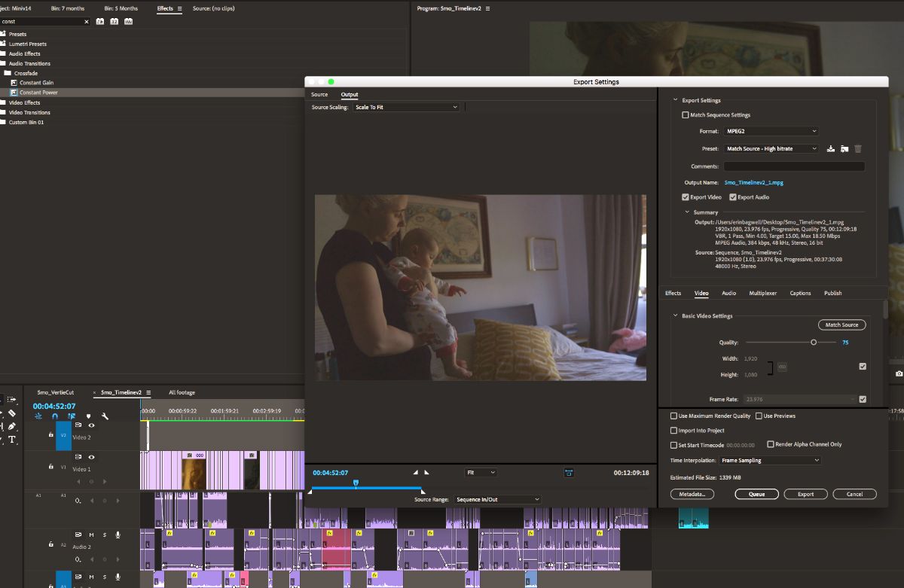Select the Pen tool in the tools panel

click(12, 426)
